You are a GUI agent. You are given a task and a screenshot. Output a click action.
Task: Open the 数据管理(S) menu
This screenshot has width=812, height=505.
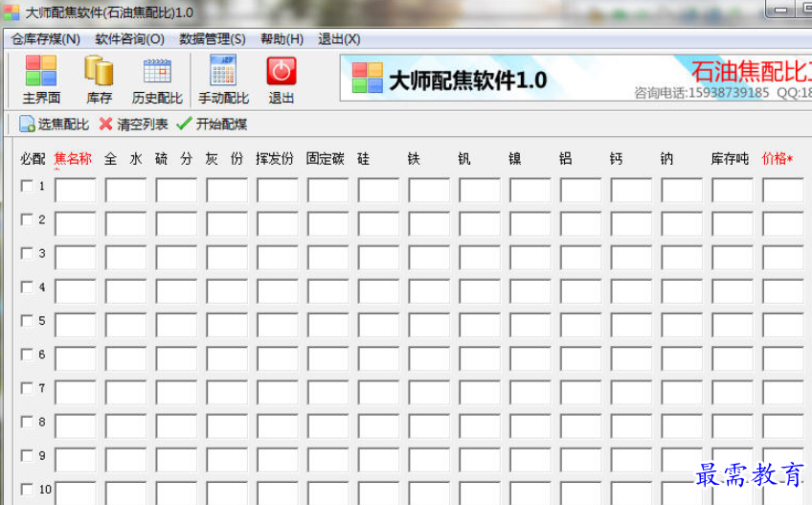(x=213, y=39)
